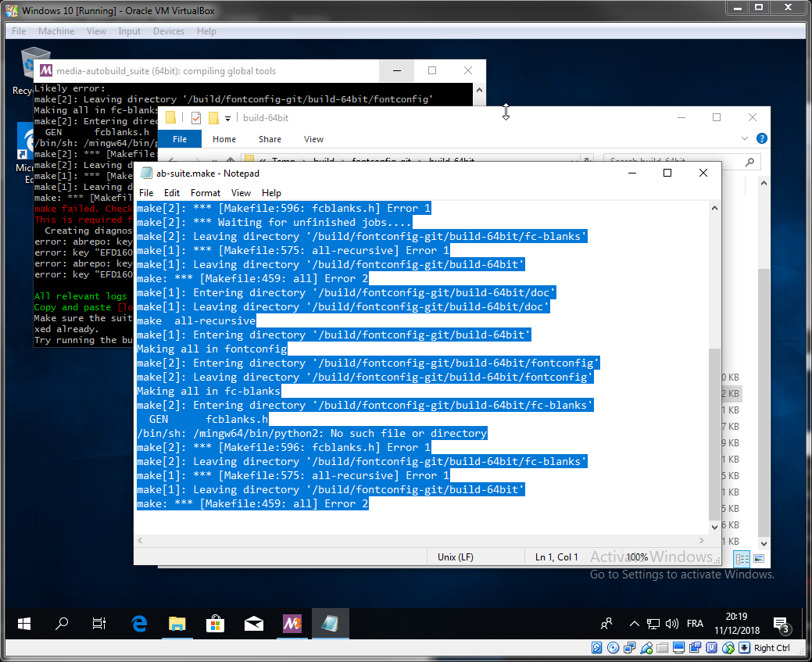Open volume control in tray
The width and height of the screenshot is (812, 662).
coord(671,624)
